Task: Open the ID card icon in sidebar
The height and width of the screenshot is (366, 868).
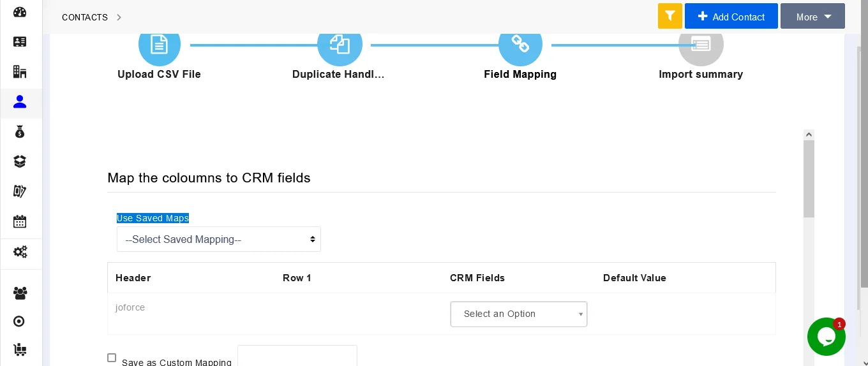Action: click(20, 42)
